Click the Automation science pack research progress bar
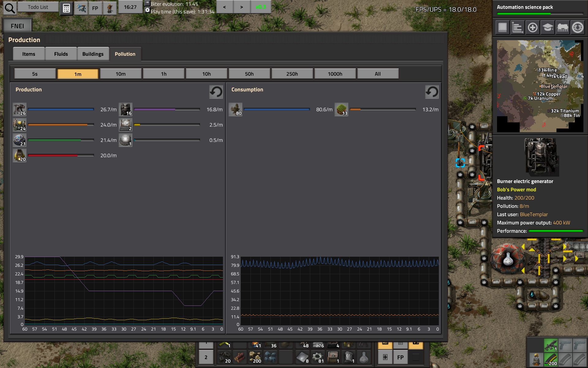This screenshot has width=588, height=368. coord(540,13)
